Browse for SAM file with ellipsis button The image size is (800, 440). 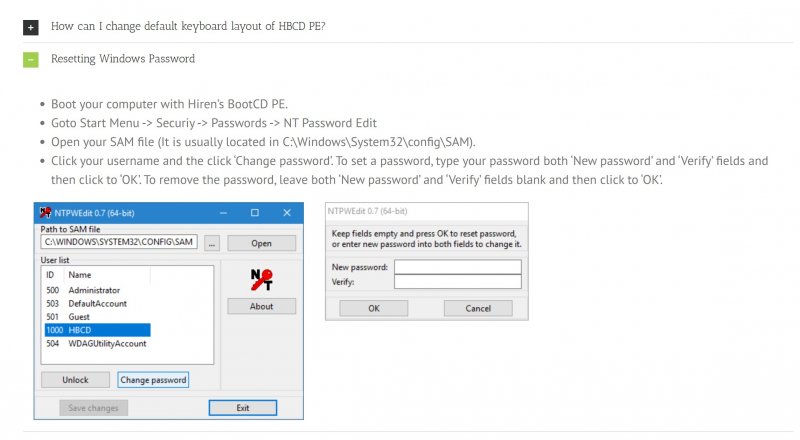pyautogui.click(x=212, y=243)
